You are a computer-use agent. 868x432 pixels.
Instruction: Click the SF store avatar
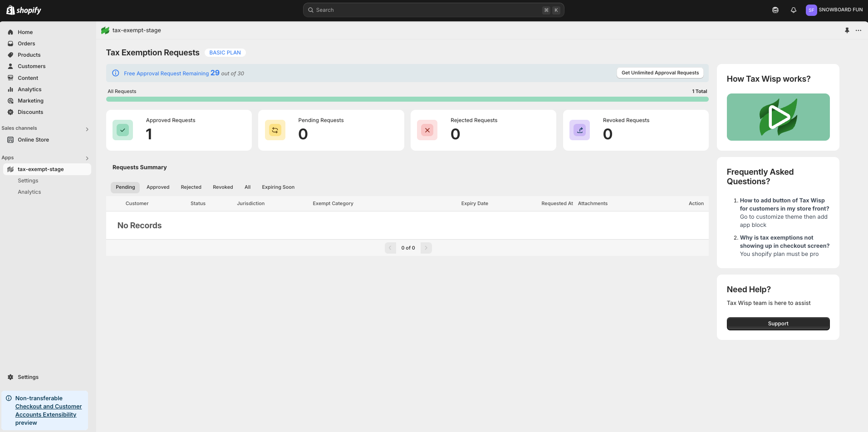pyautogui.click(x=811, y=10)
